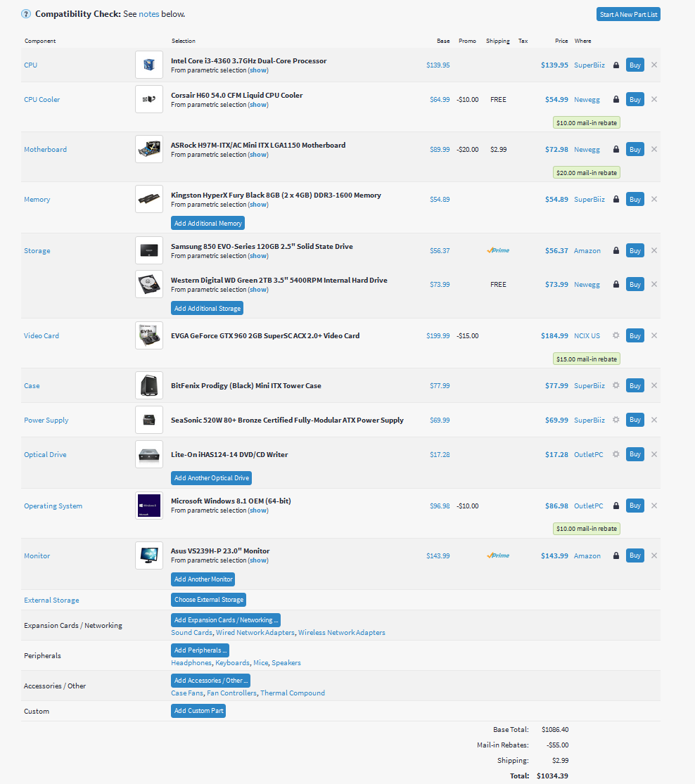Buy the EVGA GTX 960 video card

[x=635, y=335]
